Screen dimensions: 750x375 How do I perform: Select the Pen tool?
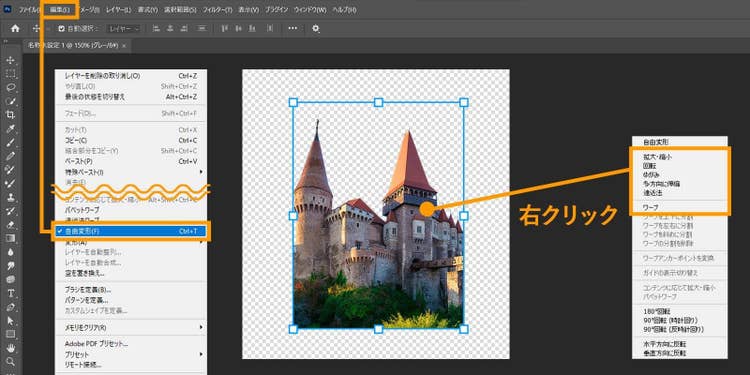[x=10, y=307]
